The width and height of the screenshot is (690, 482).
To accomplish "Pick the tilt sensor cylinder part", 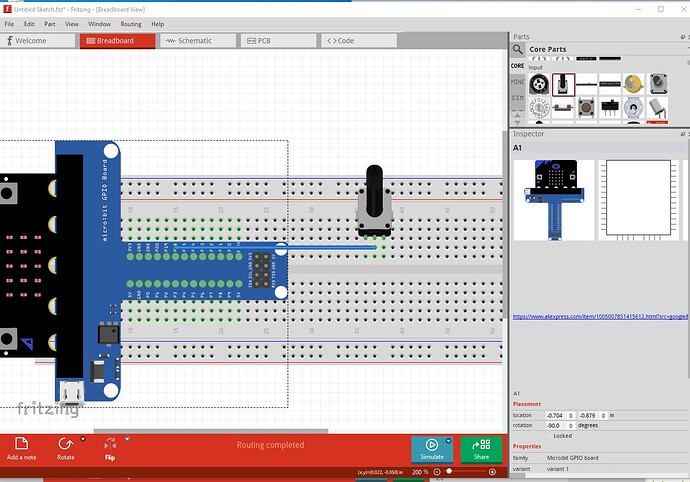I will (658, 107).
